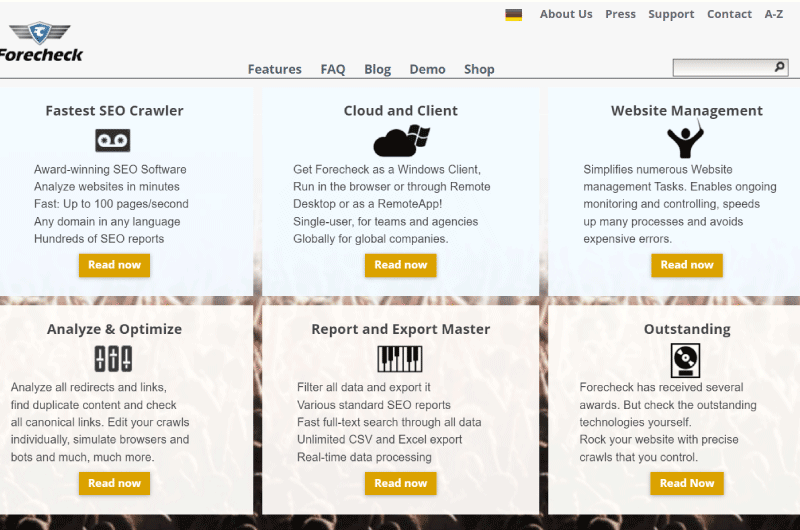Go to the Blog section

click(378, 69)
